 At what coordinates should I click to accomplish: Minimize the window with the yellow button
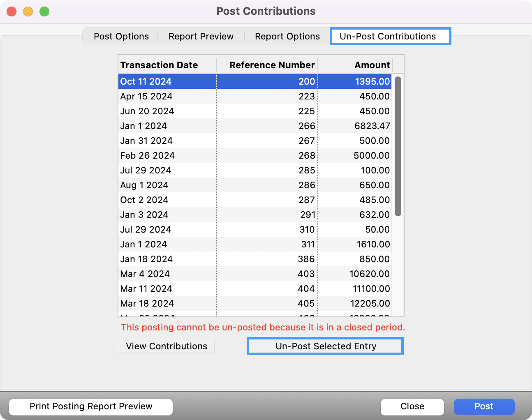click(28, 12)
